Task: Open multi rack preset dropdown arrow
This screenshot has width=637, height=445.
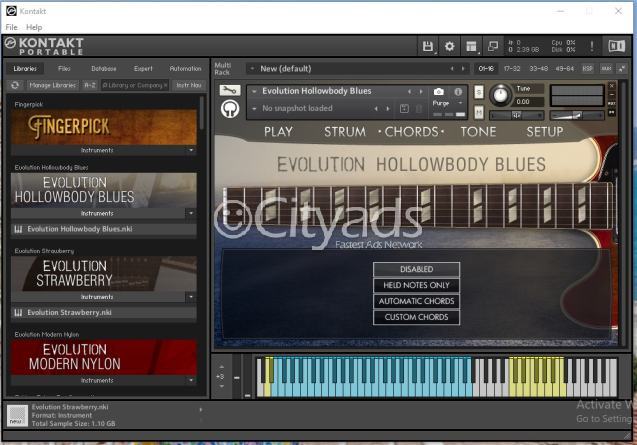Action: [x=252, y=69]
